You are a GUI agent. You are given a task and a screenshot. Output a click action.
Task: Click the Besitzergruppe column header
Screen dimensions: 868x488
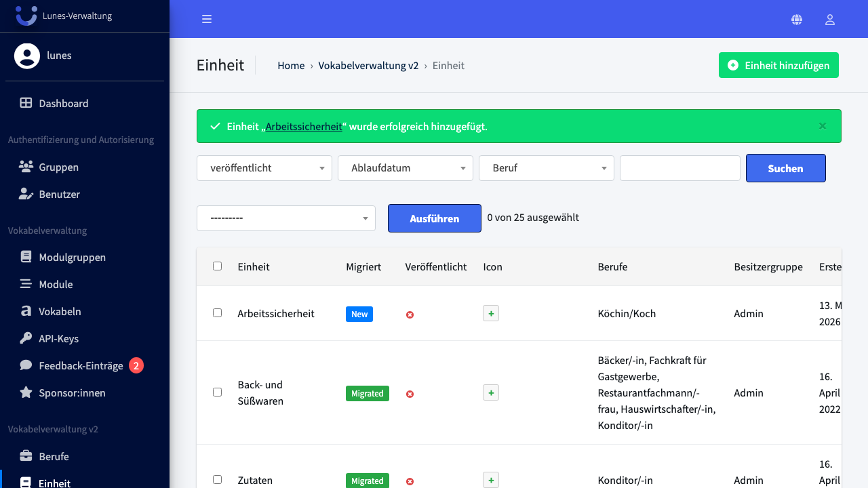pyautogui.click(x=768, y=266)
